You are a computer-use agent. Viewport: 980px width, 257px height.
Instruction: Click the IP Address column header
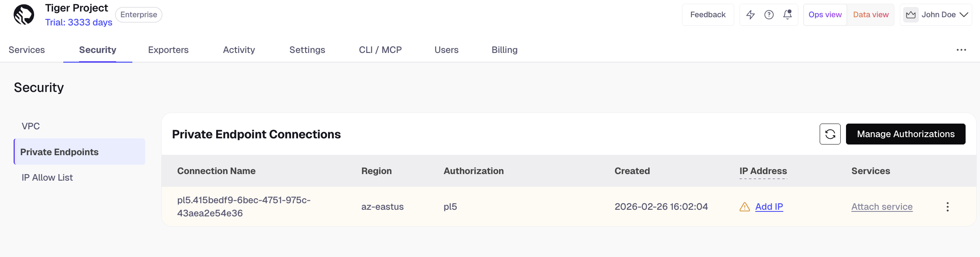coord(763,171)
